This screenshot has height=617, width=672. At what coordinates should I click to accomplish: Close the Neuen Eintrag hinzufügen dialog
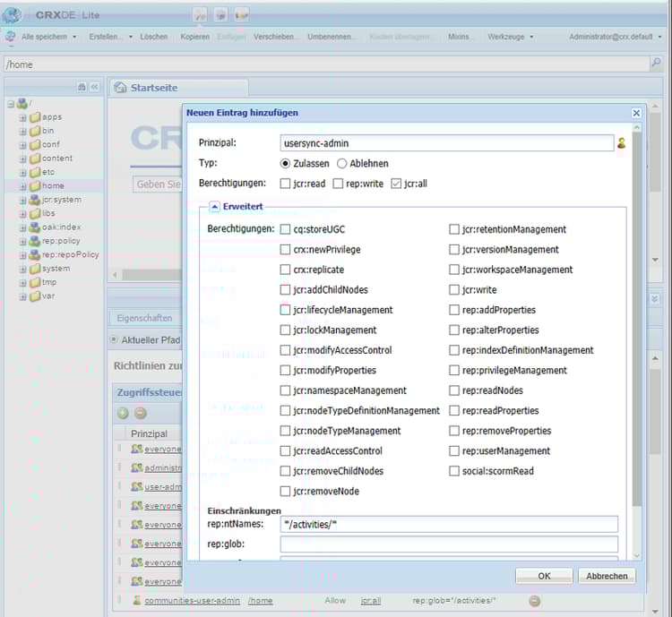click(636, 113)
